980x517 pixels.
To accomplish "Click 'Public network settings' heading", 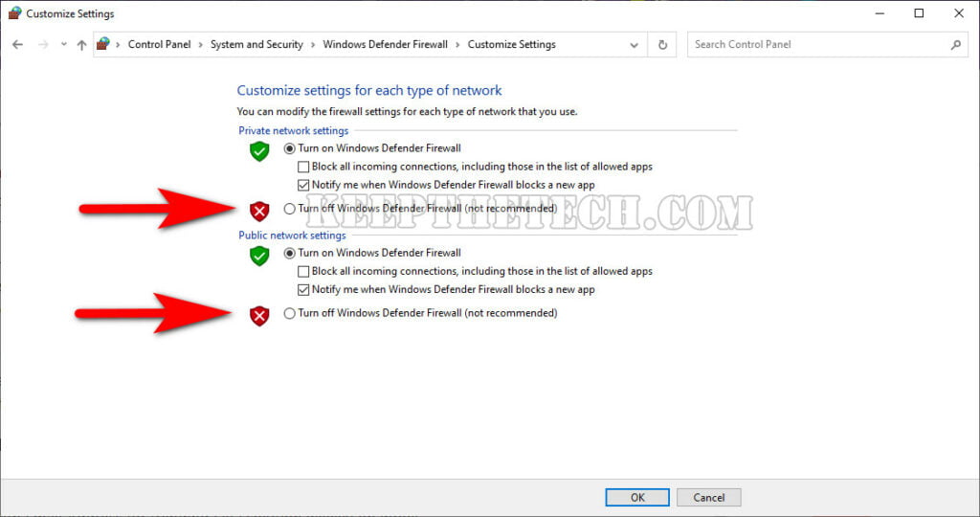I will [292, 236].
